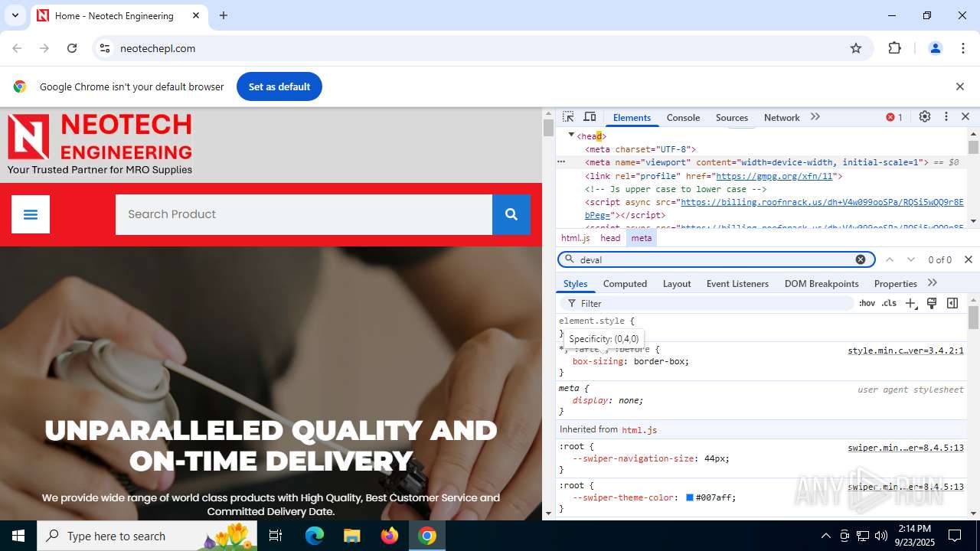980x551 pixels.
Task: Open the Network tab
Action: (x=782, y=117)
